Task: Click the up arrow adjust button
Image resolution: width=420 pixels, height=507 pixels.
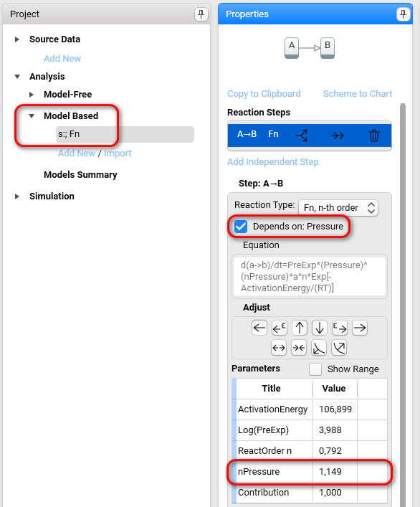Action: point(300,328)
